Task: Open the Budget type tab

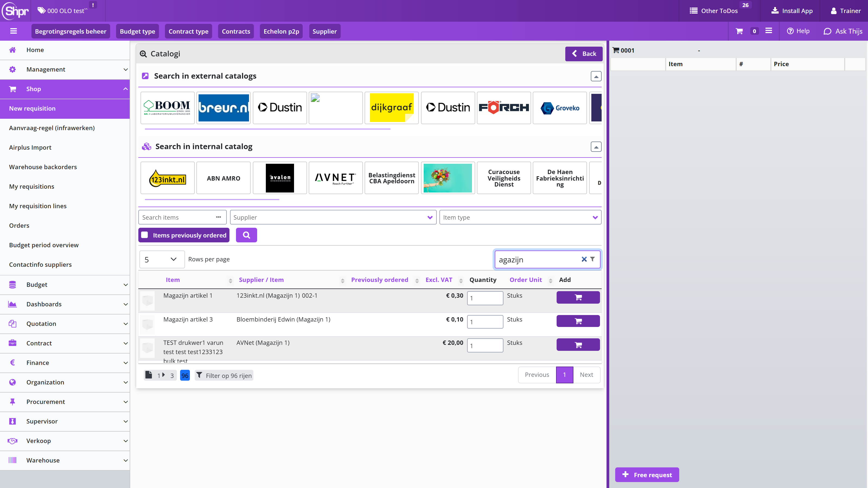Action: pyautogui.click(x=138, y=31)
